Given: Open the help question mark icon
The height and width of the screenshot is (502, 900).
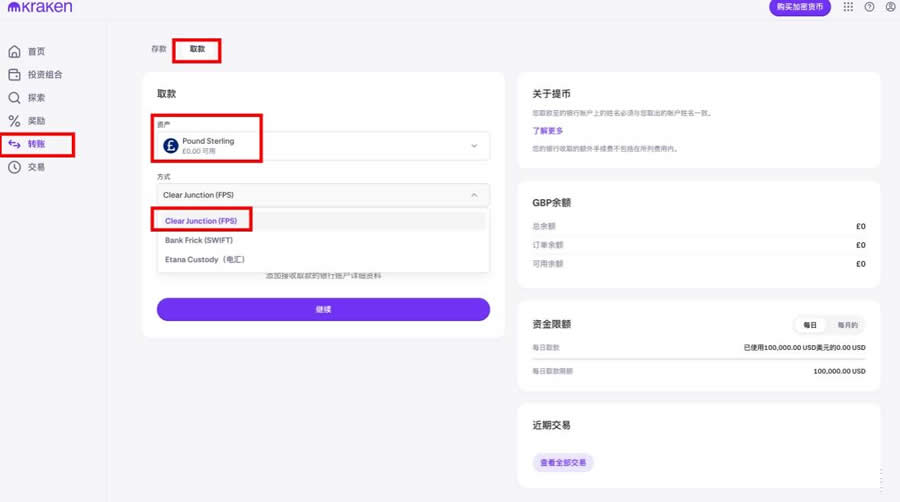Looking at the screenshot, I should [869, 7].
